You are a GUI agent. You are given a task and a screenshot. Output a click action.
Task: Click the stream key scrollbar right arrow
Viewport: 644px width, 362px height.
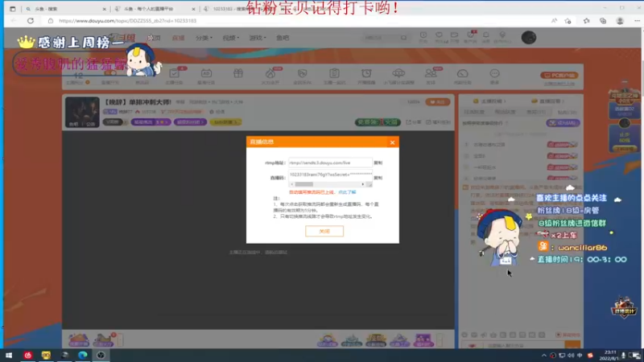pyautogui.click(x=363, y=184)
